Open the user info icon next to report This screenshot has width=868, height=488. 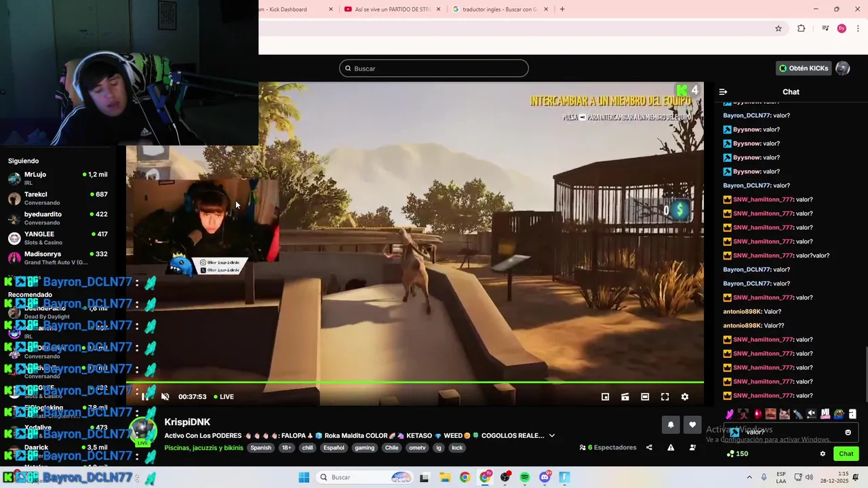coord(692,447)
